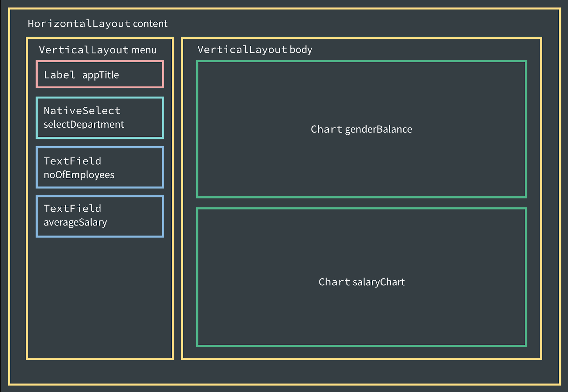Click the 'noOfEmployees' text

pyautogui.click(x=79, y=175)
